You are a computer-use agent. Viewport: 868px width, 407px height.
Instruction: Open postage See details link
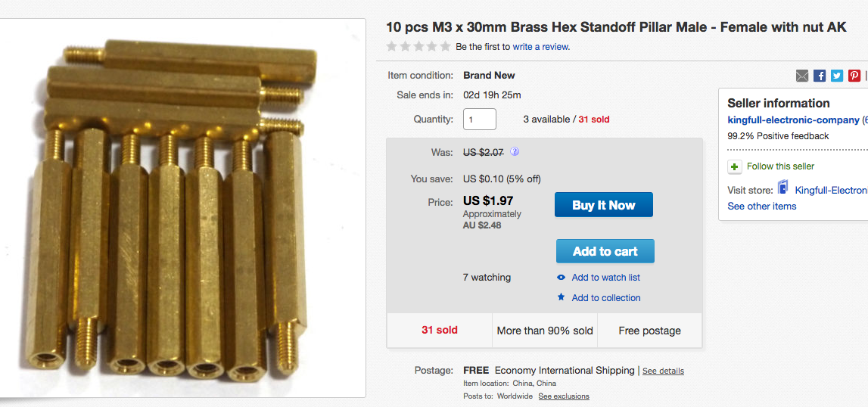663,371
